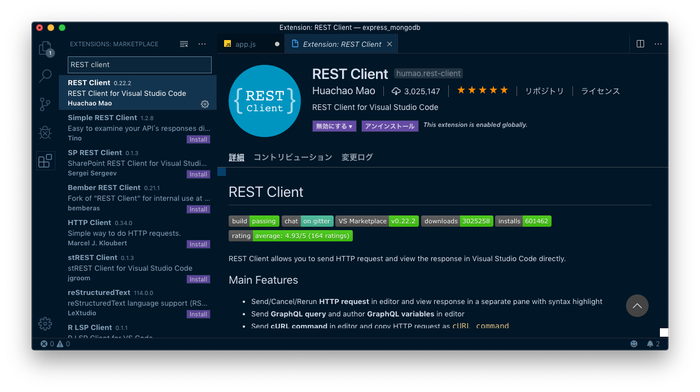Switch to the app.js tab
This screenshot has width=700, height=392.
[246, 44]
